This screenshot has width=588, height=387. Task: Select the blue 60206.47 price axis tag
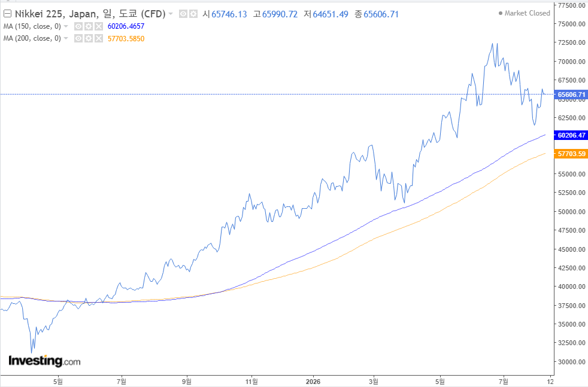pyautogui.click(x=571, y=135)
